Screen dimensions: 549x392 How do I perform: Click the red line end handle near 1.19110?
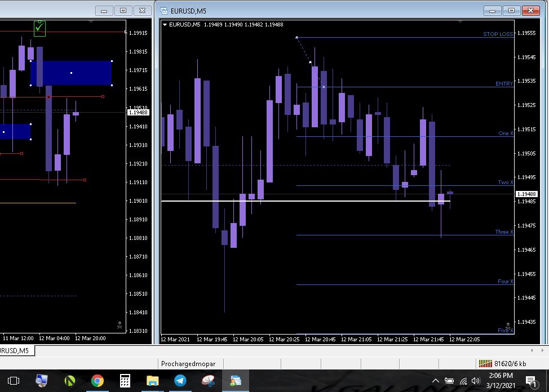(85, 180)
